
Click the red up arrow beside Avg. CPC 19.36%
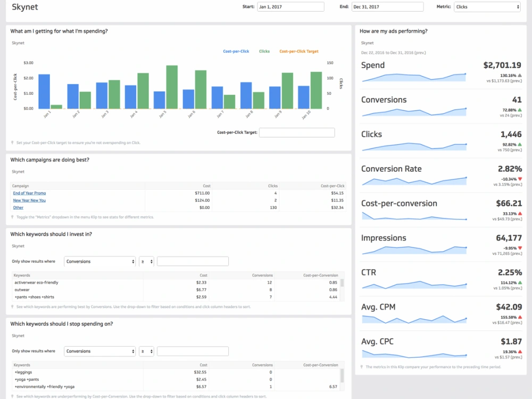coord(520,352)
